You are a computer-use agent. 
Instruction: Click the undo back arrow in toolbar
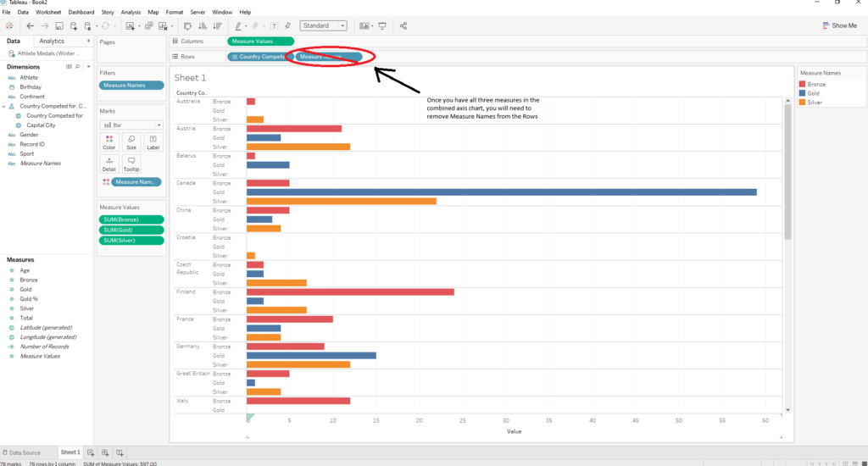[31, 26]
